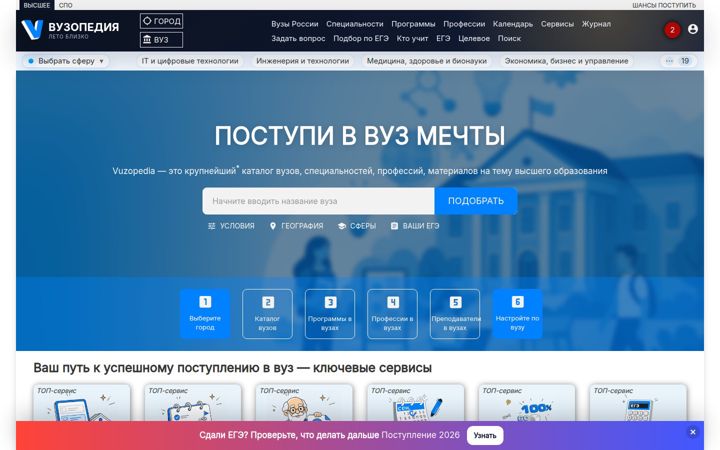This screenshot has width=720, height=450.
Task: Open the TOP-service card with phone illustration
Action: (x=82, y=403)
